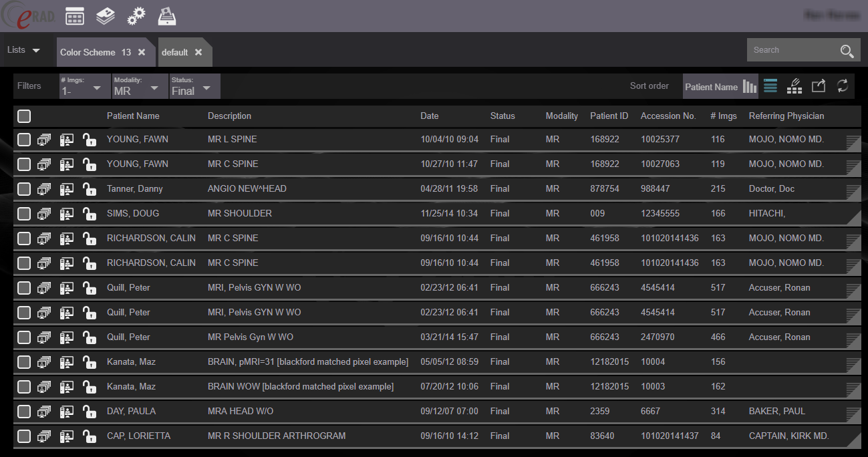Check the select-all checkbox in header row
The width and height of the screenshot is (868, 457).
click(24, 116)
